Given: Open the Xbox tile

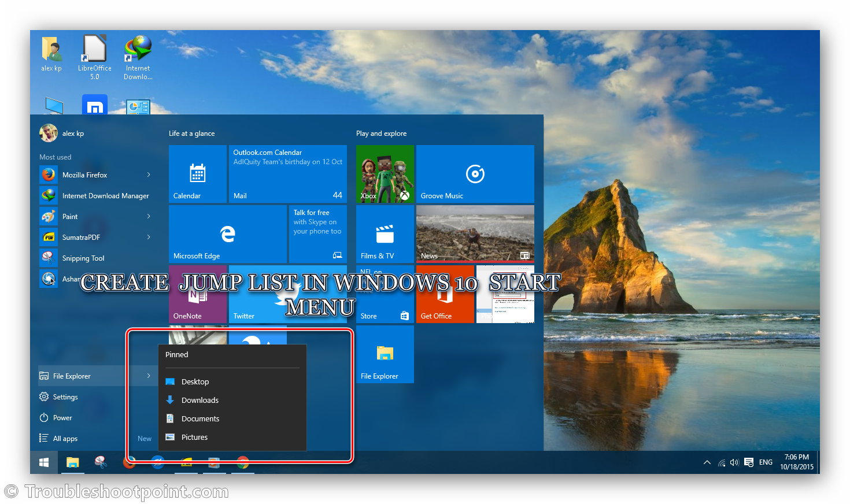Looking at the screenshot, I should [x=385, y=174].
